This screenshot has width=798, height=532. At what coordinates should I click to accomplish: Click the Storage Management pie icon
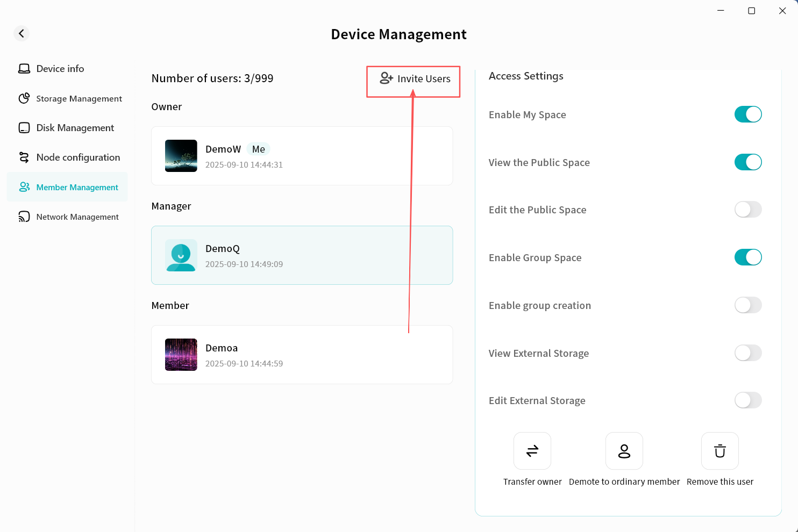coord(24,98)
